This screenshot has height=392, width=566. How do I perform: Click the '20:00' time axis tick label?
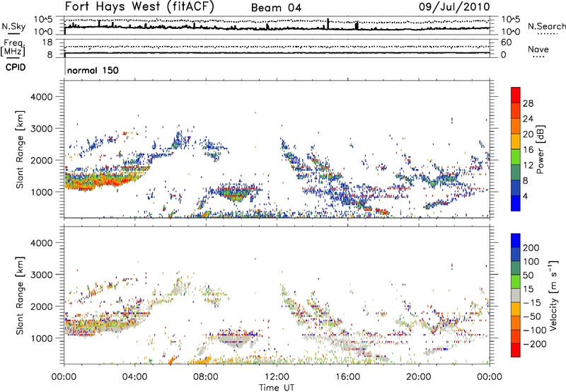click(419, 377)
